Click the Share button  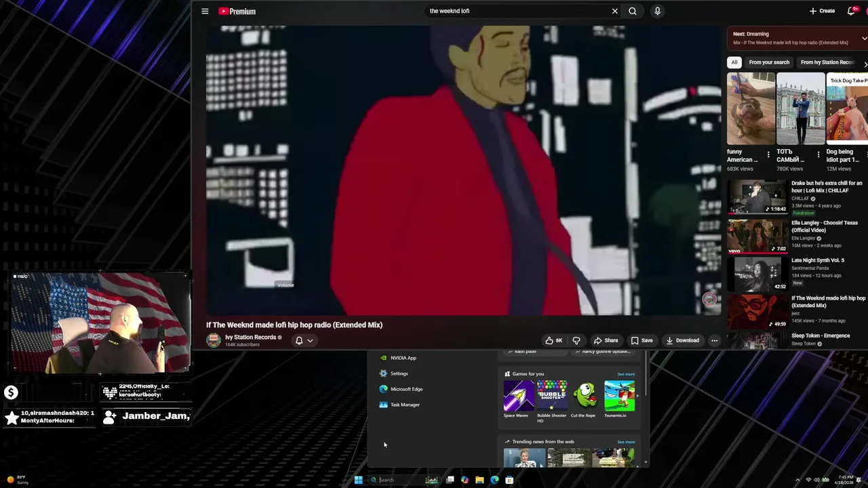pyautogui.click(x=606, y=340)
